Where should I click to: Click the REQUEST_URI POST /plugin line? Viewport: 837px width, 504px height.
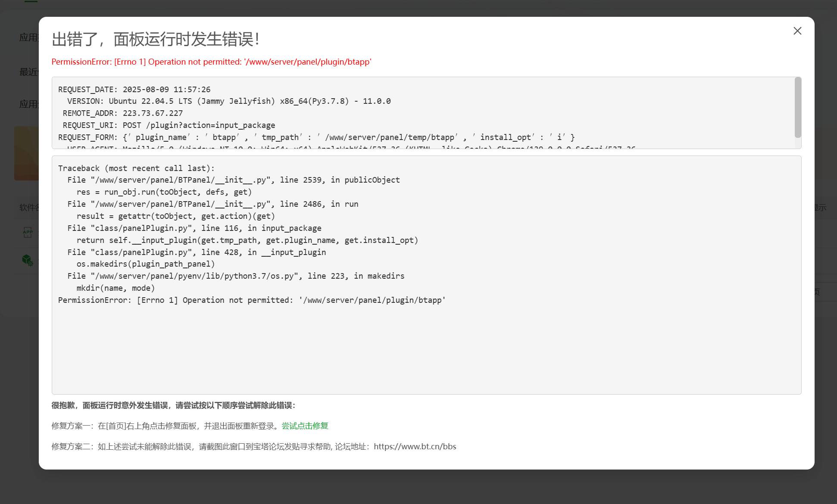click(x=169, y=125)
